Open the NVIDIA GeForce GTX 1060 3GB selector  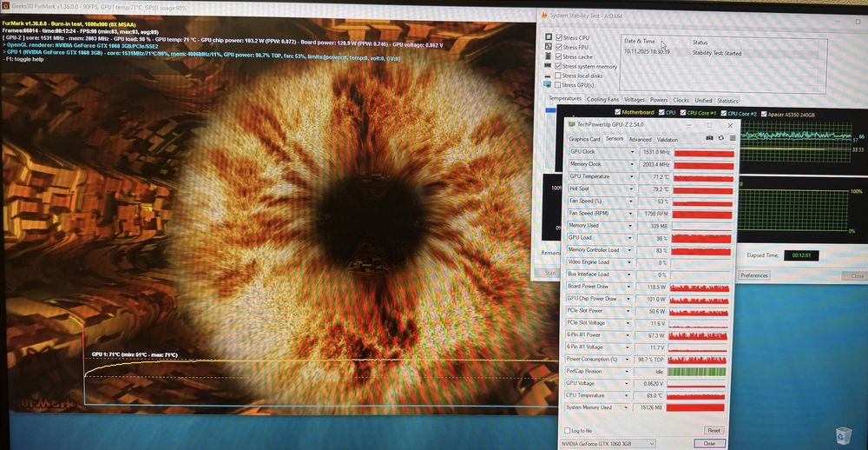(x=608, y=443)
